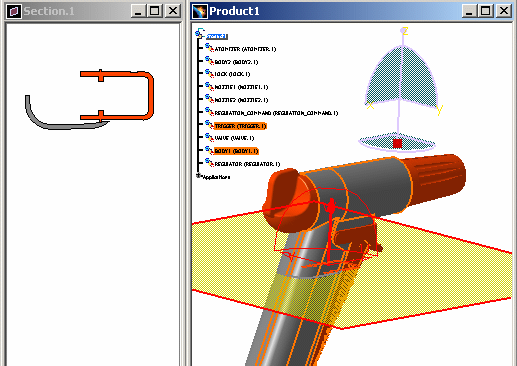Viewport: 517px width, 366px height.
Task: Click the Product1 window title icon
Action: pyautogui.click(x=200, y=11)
